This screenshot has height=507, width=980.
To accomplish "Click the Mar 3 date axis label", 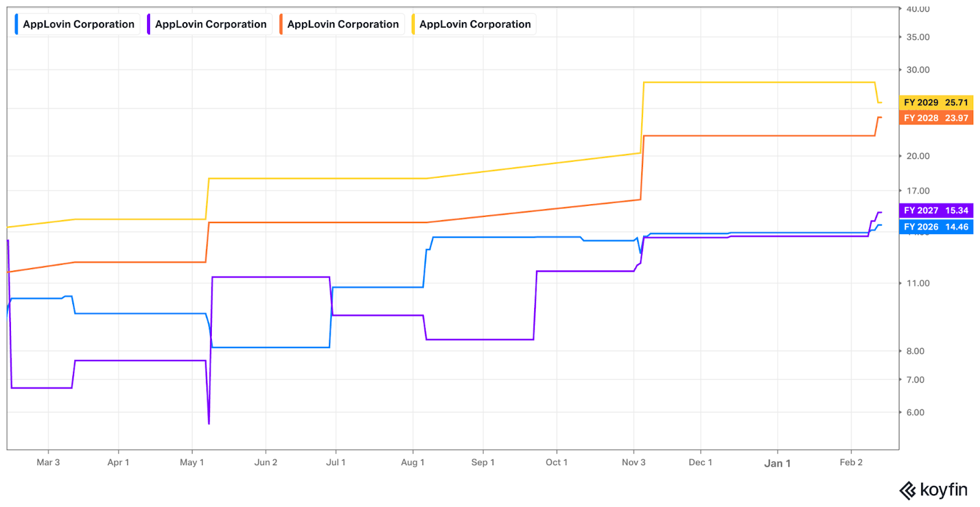I will click(x=48, y=462).
